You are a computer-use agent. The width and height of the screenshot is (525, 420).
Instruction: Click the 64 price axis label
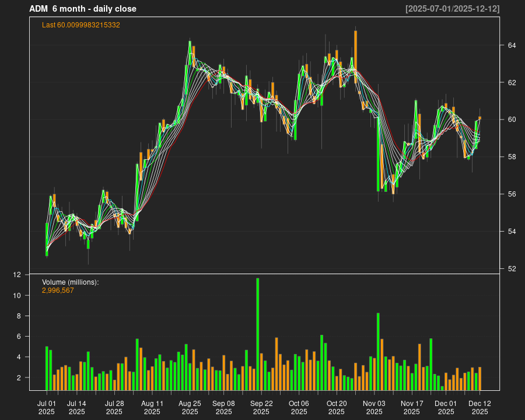tap(511, 45)
